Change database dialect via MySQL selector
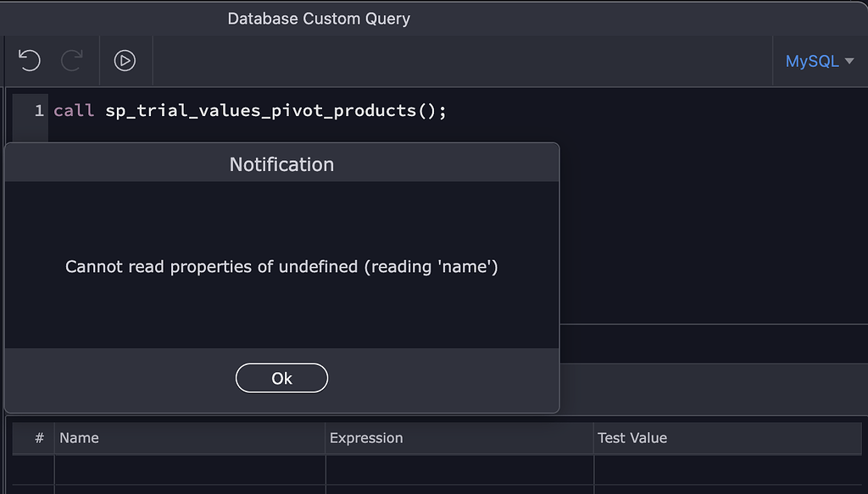The height and width of the screenshot is (494, 868). [819, 60]
